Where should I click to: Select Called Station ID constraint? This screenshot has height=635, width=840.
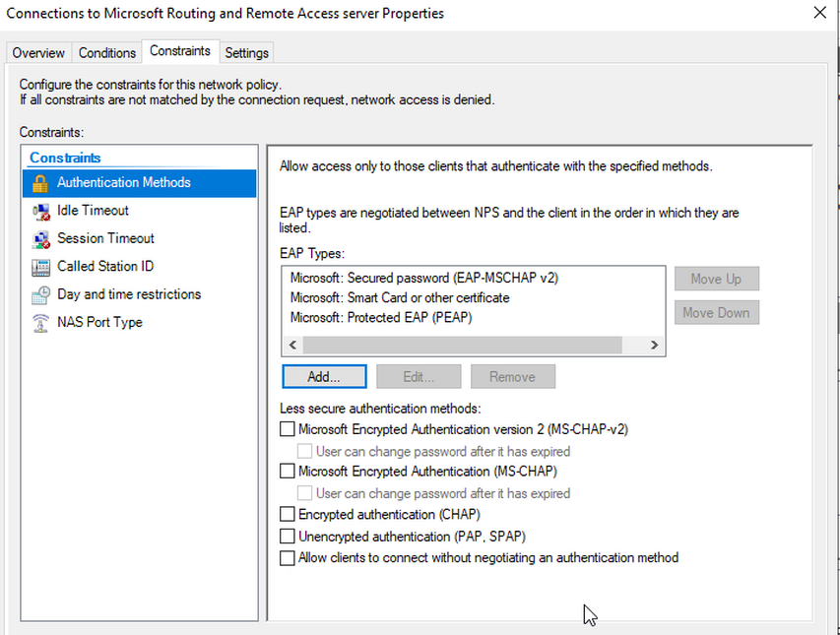(x=139, y=267)
